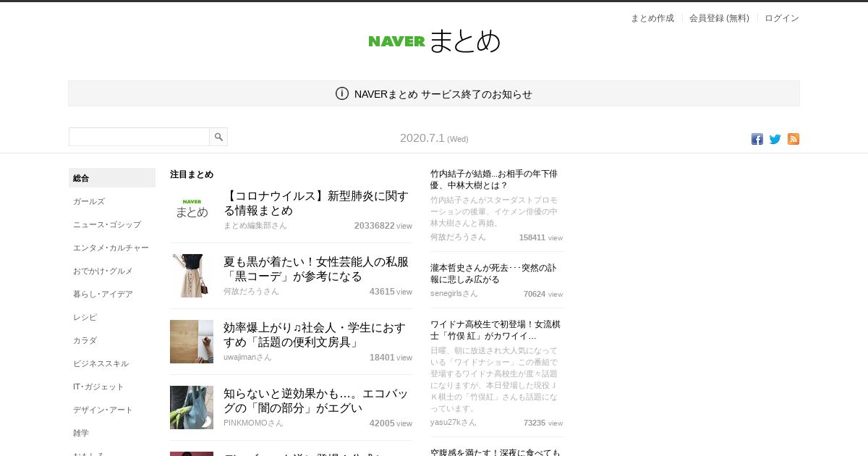Open author 何故だろうさん under 竹内結子 article
Screen dimensions: 868x456
(x=458, y=237)
